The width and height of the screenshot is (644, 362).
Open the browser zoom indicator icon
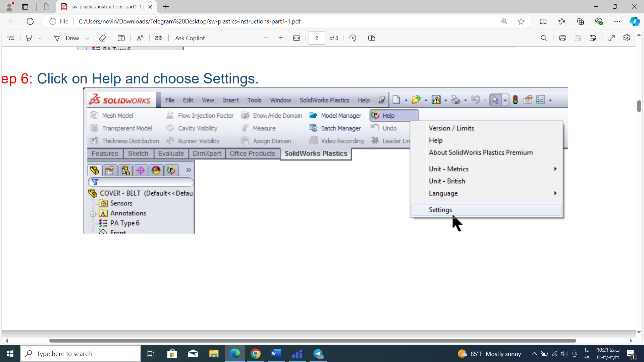[504, 21]
